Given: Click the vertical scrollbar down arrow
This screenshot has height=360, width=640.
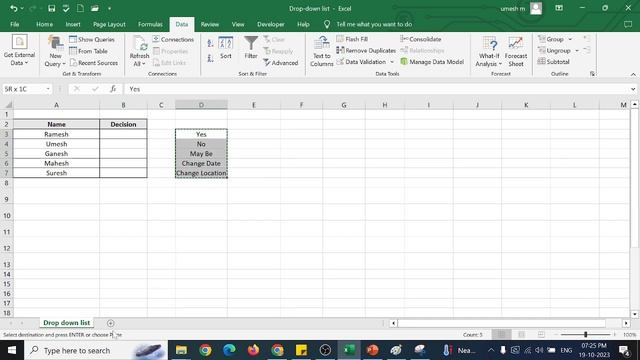Looking at the screenshot, I should click(635, 314).
